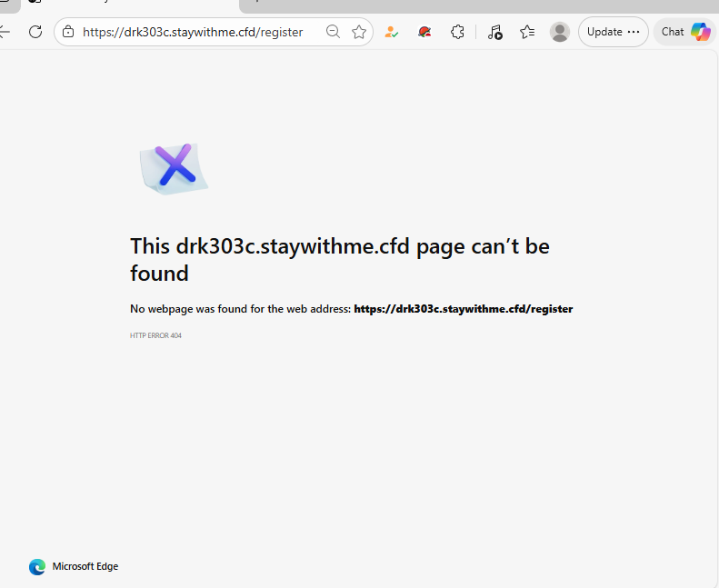The height and width of the screenshot is (588, 719).
Task: View site information lock icon
Action: point(68,32)
